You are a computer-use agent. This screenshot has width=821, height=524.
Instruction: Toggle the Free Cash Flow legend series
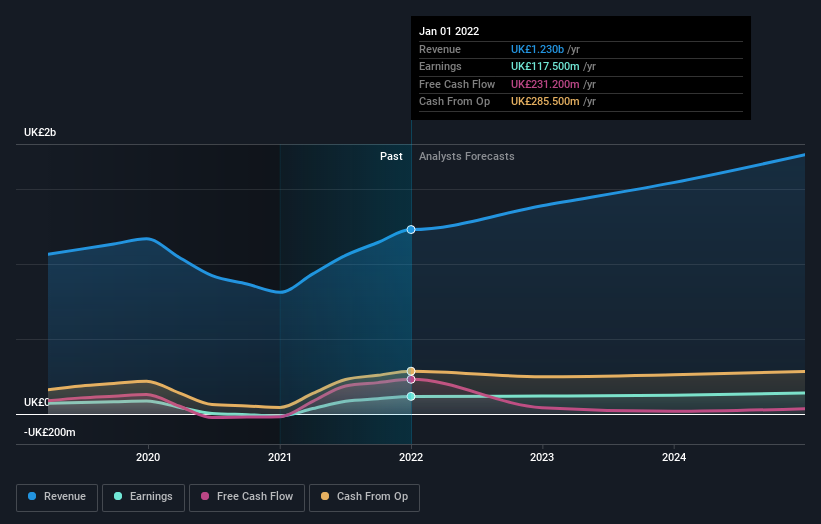(x=247, y=497)
